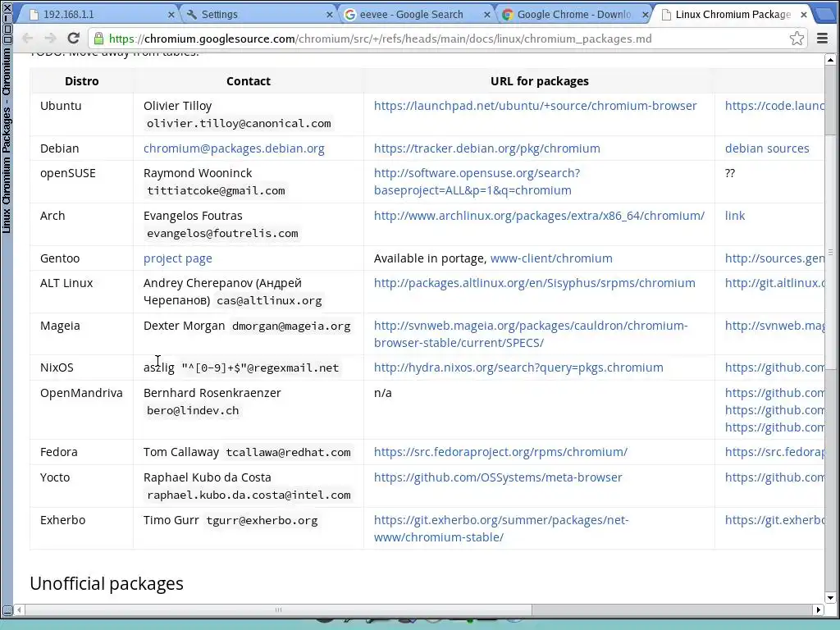Select the tgurr@exherbo.org email text
The width and height of the screenshot is (840, 630).
click(262, 521)
